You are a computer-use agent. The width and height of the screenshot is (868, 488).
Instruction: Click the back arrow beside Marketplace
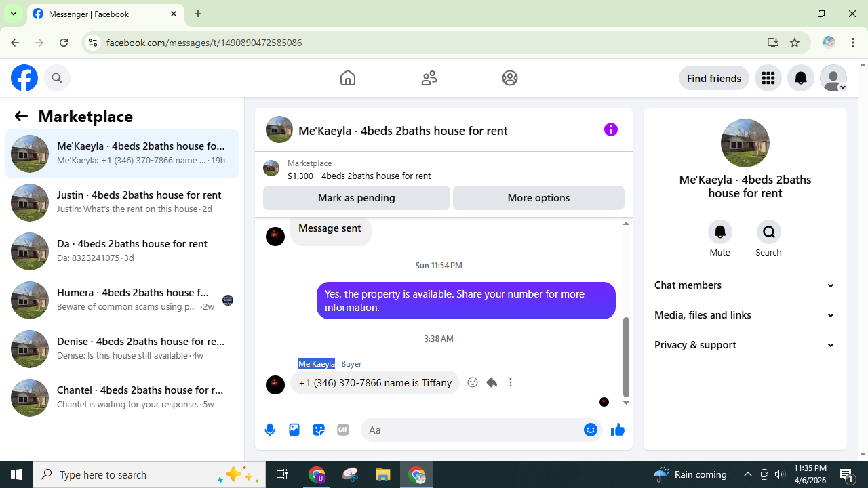[21, 116]
